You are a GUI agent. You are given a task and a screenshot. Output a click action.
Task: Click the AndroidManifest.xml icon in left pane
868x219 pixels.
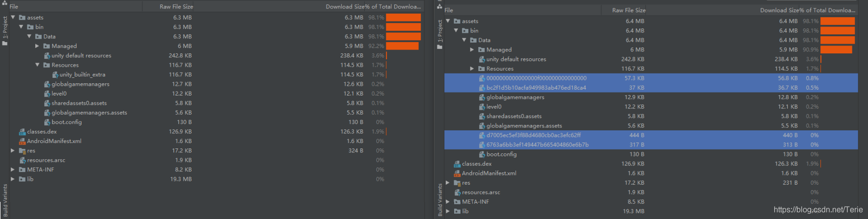pyautogui.click(x=22, y=141)
